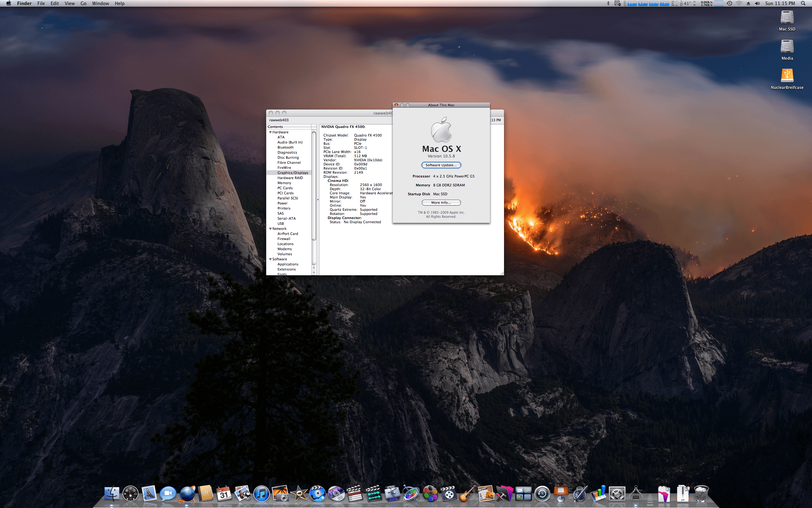
Task: Open Spotlight search in menu bar
Action: point(803,3)
